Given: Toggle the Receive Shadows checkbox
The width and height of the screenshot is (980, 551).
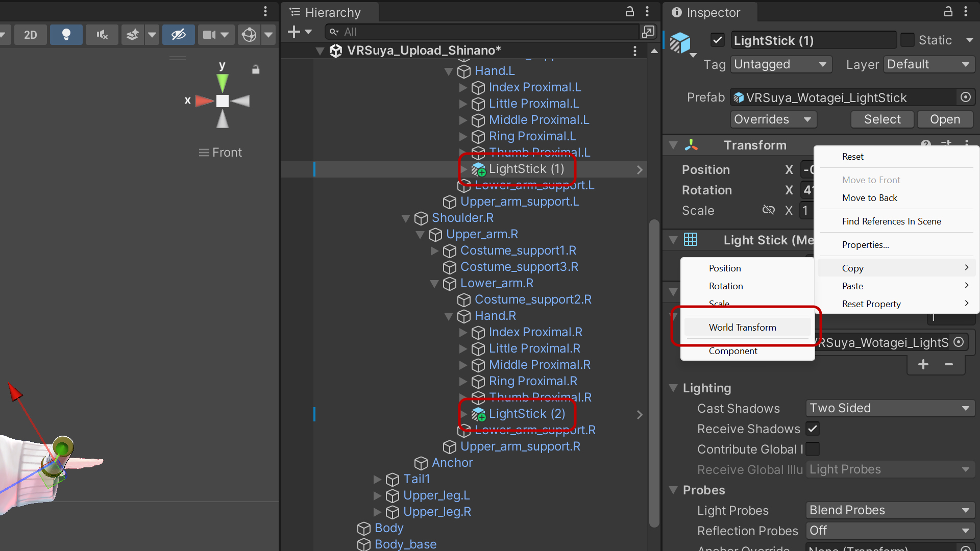Looking at the screenshot, I should 813,429.
